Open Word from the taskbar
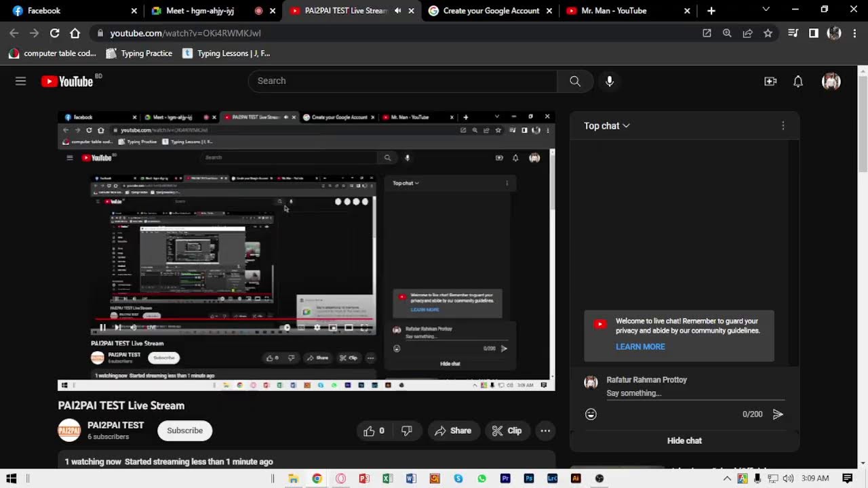Image resolution: width=868 pixels, height=488 pixels. [411, 479]
